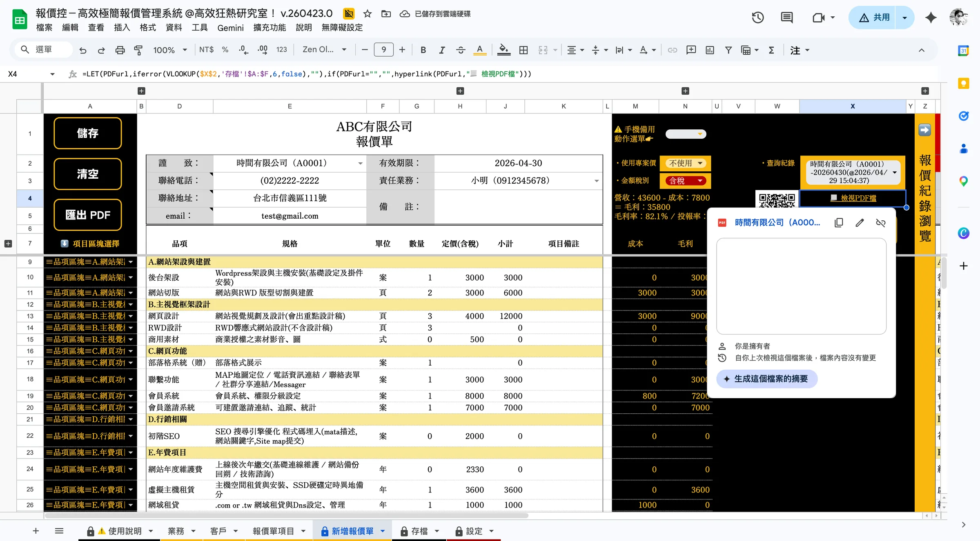The width and height of the screenshot is (980, 541).
Task: Open the zoom 100% dropdown
Action: (x=170, y=50)
